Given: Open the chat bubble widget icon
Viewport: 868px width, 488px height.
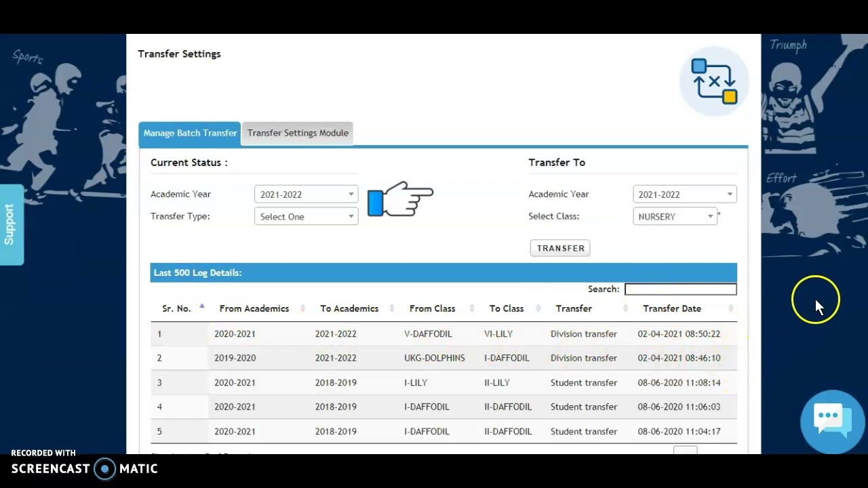Looking at the screenshot, I should coord(832,421).
